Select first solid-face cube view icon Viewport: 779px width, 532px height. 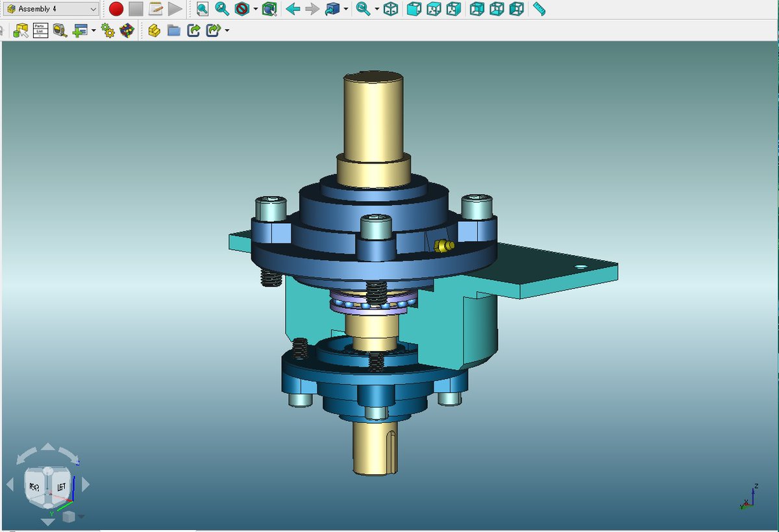tap(414, 9)
